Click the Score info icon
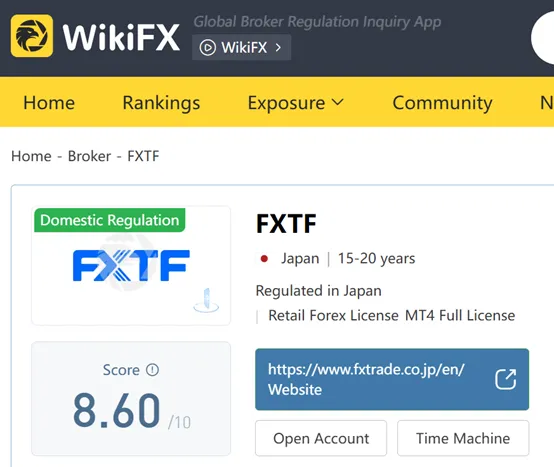Screen dimensions: 554x467 click(x=152, y=370)
